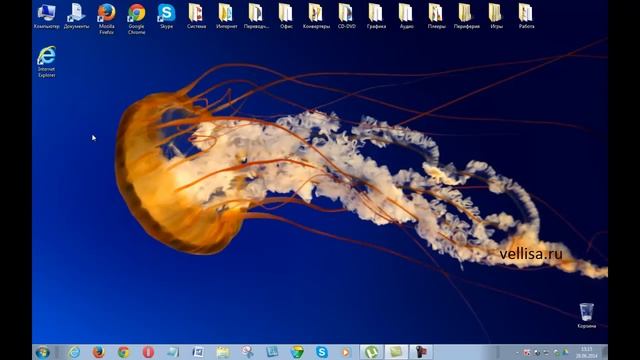Select the Конвертеры folder on desktop
The image size is (640, 360).
click(x=316, y=16)
